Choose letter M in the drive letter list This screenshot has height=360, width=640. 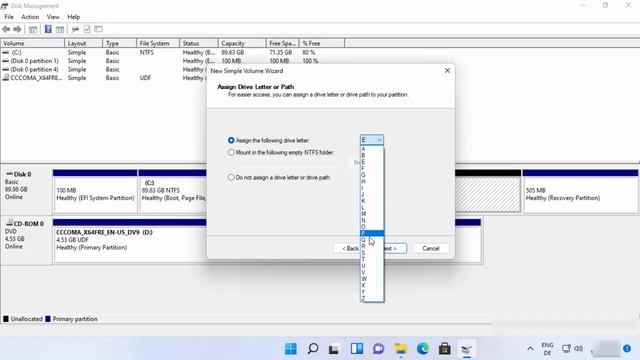pyautogui.click(x=372, y=214)
